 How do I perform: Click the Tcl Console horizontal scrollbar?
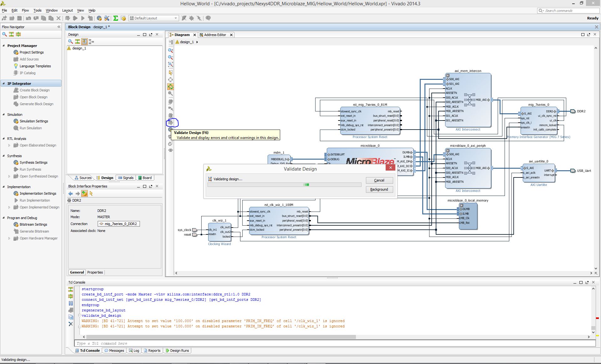pos(221,337)
